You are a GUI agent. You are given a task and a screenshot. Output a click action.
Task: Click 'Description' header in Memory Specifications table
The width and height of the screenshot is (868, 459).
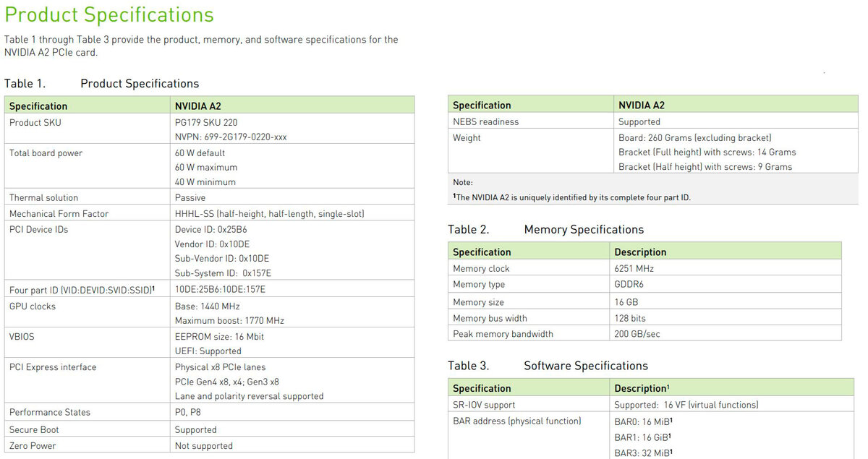(641, 252)
